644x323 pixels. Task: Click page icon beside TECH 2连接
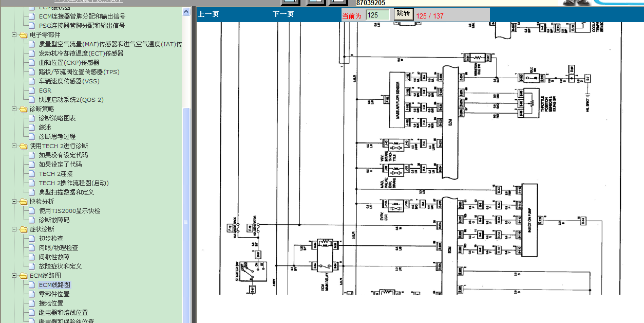click(x=32, y=174)
